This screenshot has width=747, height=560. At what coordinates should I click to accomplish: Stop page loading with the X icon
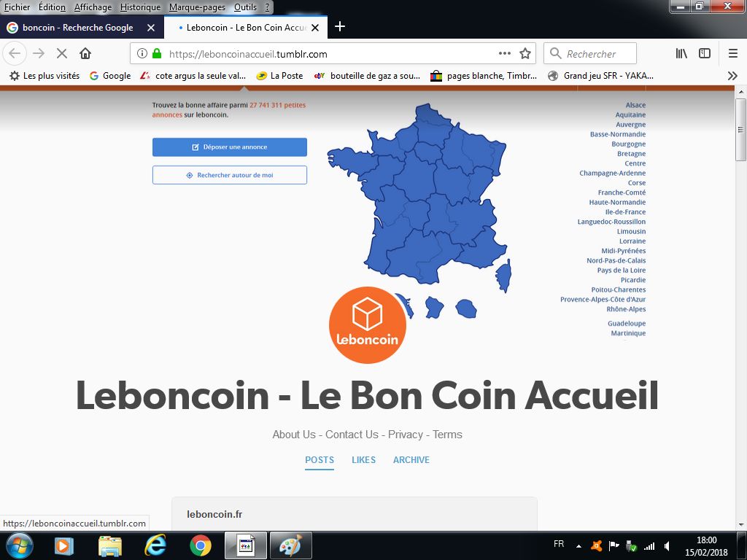pyautogui.click(x=61, y=53)
